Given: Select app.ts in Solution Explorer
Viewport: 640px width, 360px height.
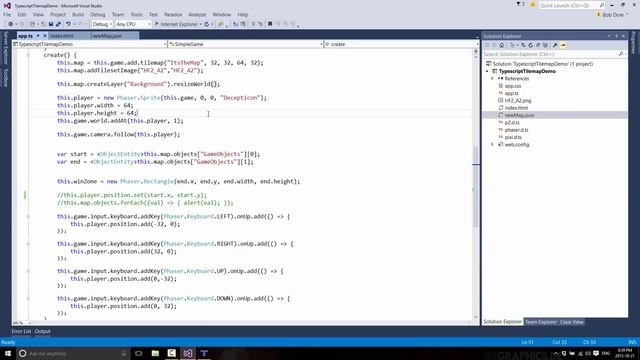Looking at the screenshot, I should [511, 93].
